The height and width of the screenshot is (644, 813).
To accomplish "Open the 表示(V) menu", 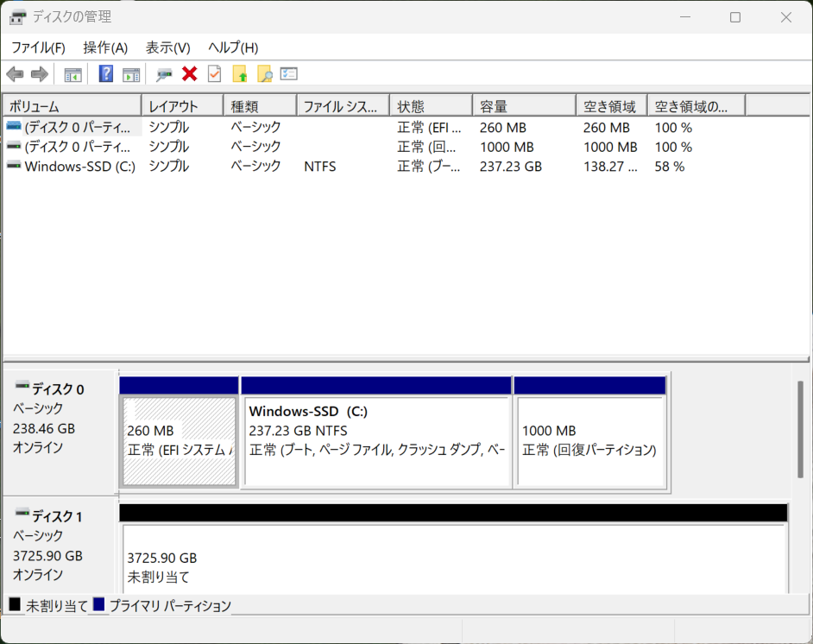I will (x=167, y=47).
